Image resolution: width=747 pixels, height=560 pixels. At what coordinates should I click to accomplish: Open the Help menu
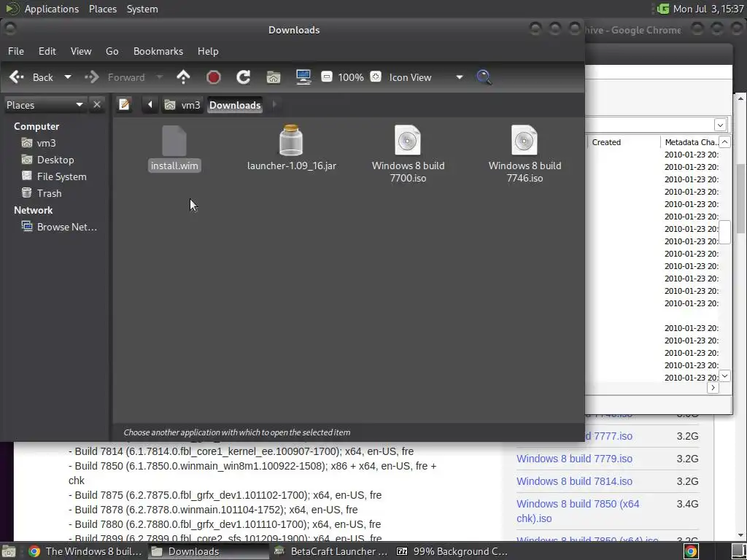(x=208, y=51)
